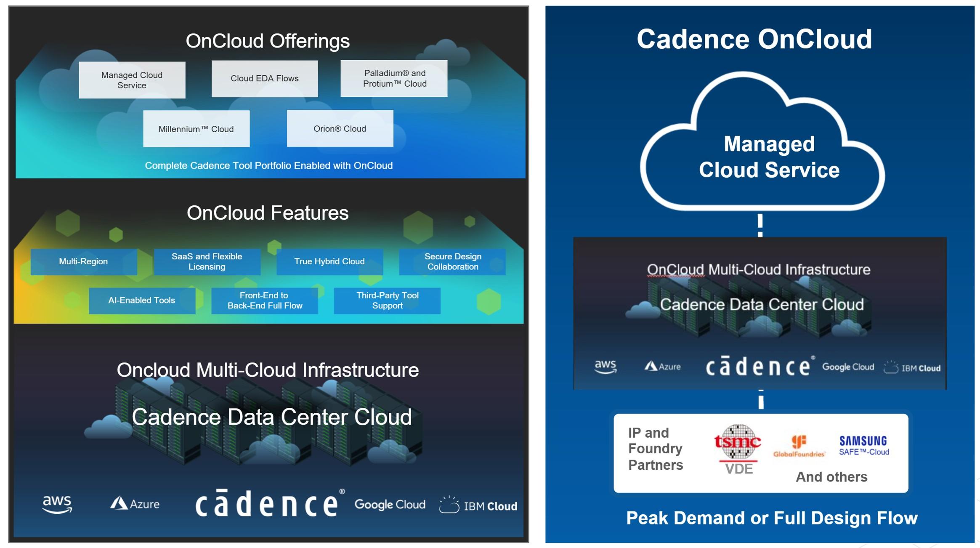Viewport: 980px width, 548px height.
Task: Select the Millennium Cloud box
Action: pyautogui.click(x=197, y=129)
